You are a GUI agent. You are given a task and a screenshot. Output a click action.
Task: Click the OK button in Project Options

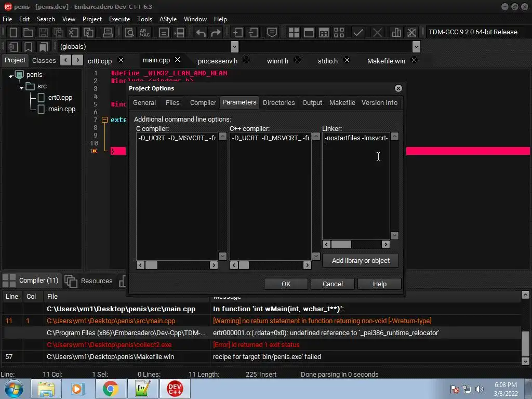point(286,284)
